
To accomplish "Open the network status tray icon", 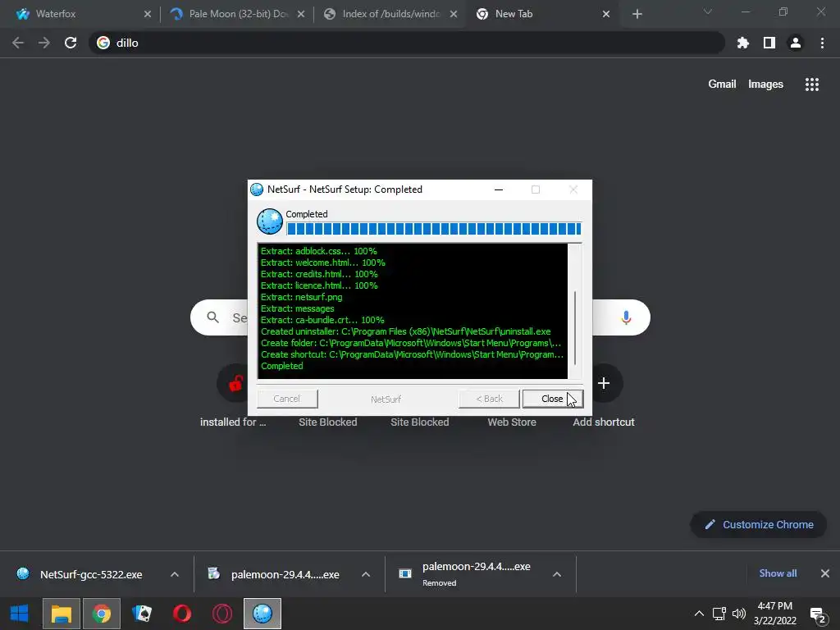I will pos(719,614).
